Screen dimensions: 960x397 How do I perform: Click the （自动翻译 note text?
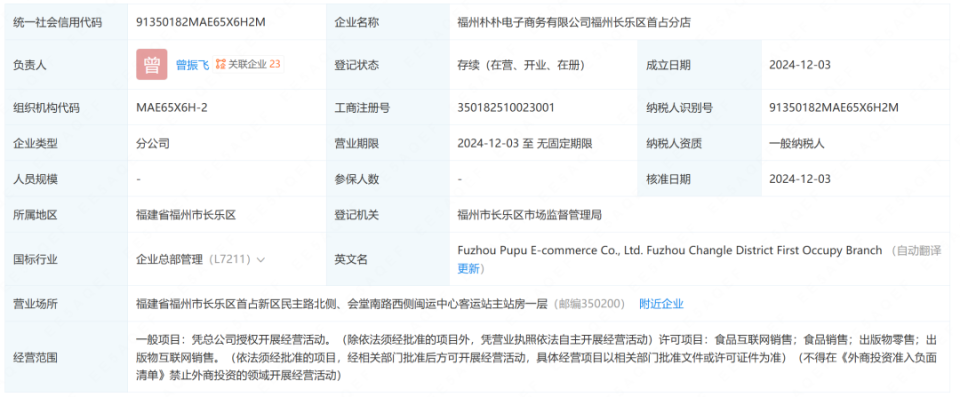coord(915,251)
